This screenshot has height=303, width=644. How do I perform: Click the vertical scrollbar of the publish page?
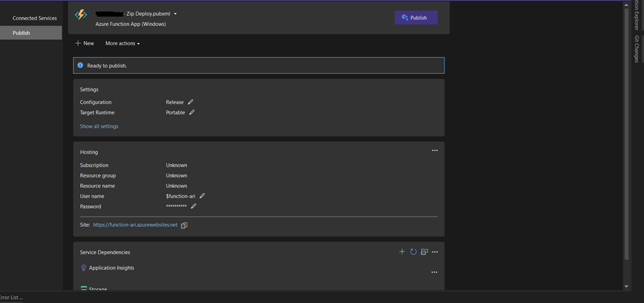pyautogui.click(x=626, y=137)
